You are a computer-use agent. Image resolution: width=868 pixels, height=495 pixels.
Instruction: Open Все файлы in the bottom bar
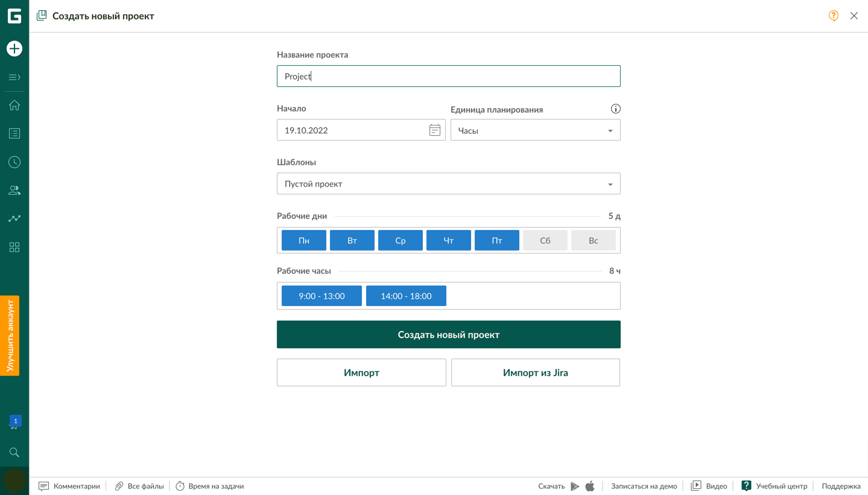145,486
